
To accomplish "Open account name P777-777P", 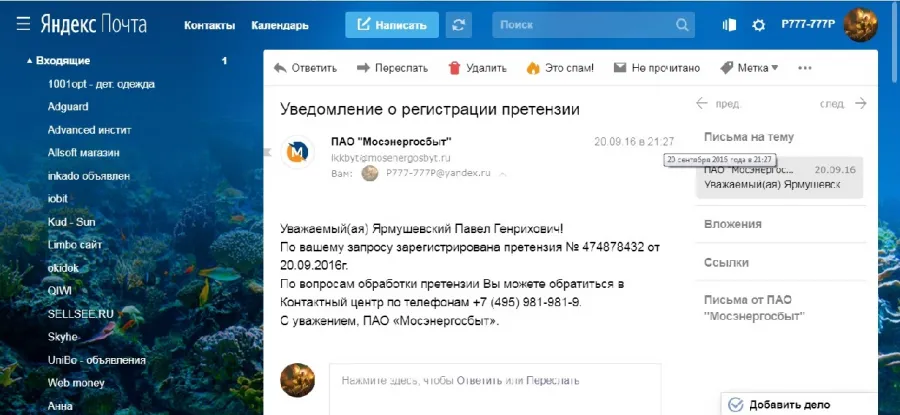I will 808,25.
